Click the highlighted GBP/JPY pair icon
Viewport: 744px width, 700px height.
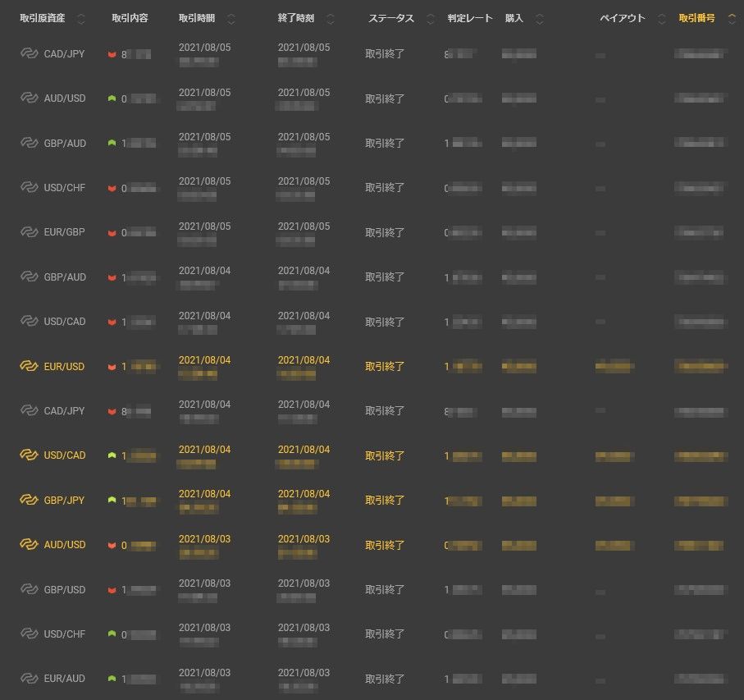pos(30,499)
